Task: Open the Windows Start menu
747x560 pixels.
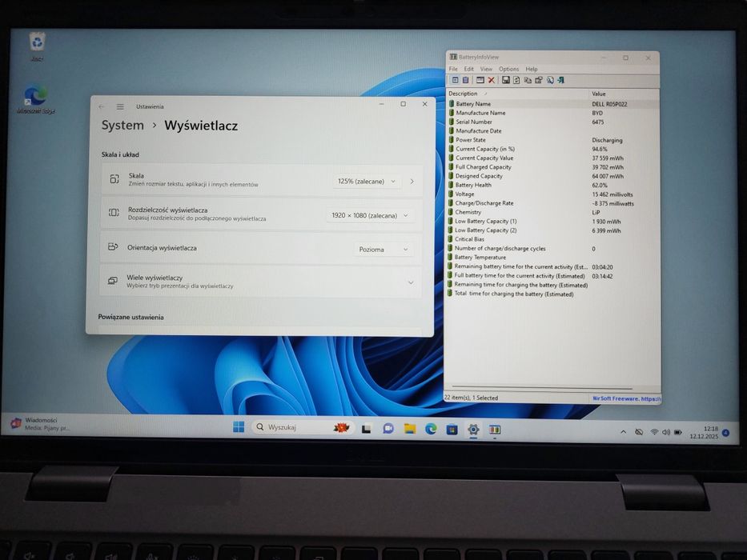Action: pyautogui.click(x=239, y=427)
